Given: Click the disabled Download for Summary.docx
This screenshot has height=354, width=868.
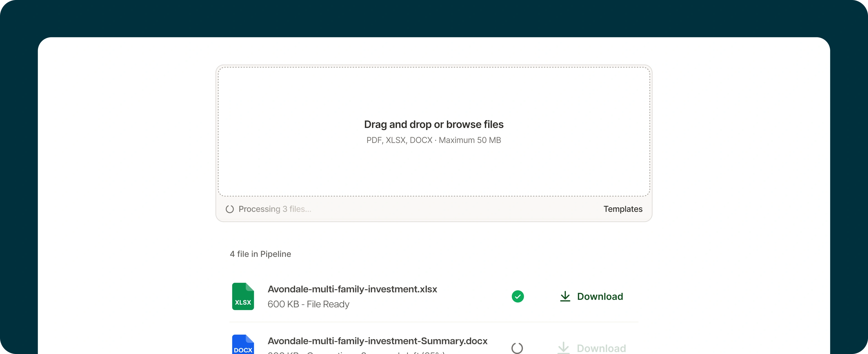Looking at the screenshot, I should tap(592, 348).
